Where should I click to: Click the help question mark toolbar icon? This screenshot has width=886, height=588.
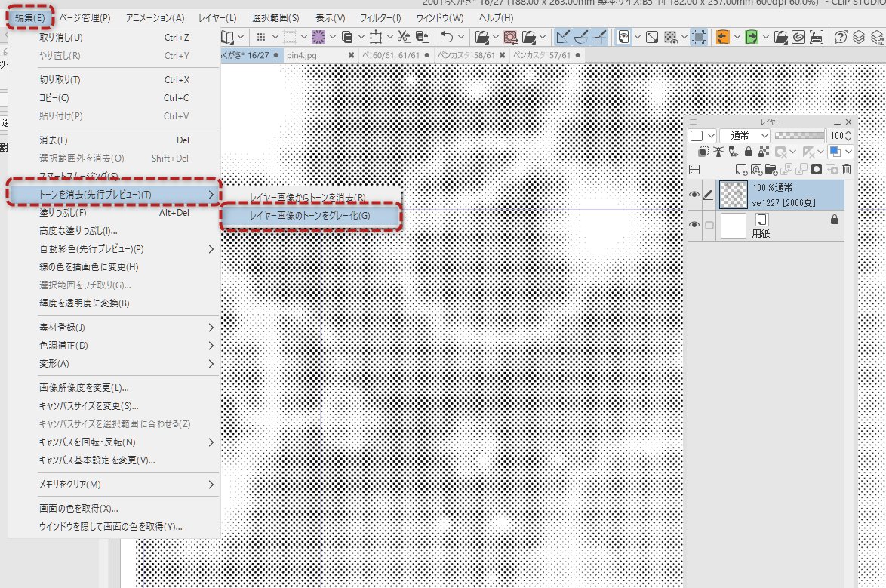pos(841,37)
